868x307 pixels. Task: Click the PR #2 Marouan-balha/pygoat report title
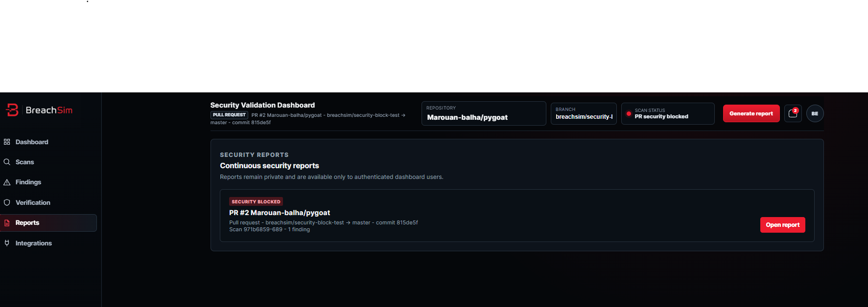[x=280, y=213]
